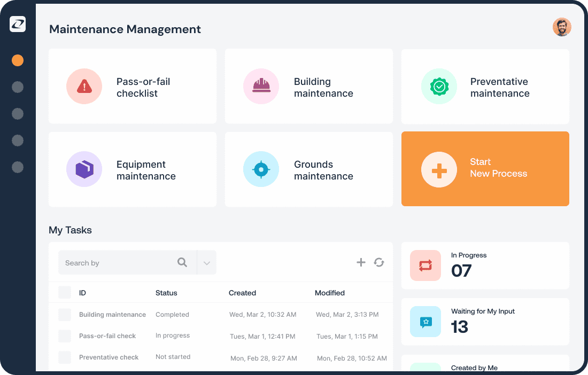Image resolution: width=588 pixels, height=375 pixels.
Task: Sort the table by the Status column header
Action: pyautogui.click(x=166, y=293)
